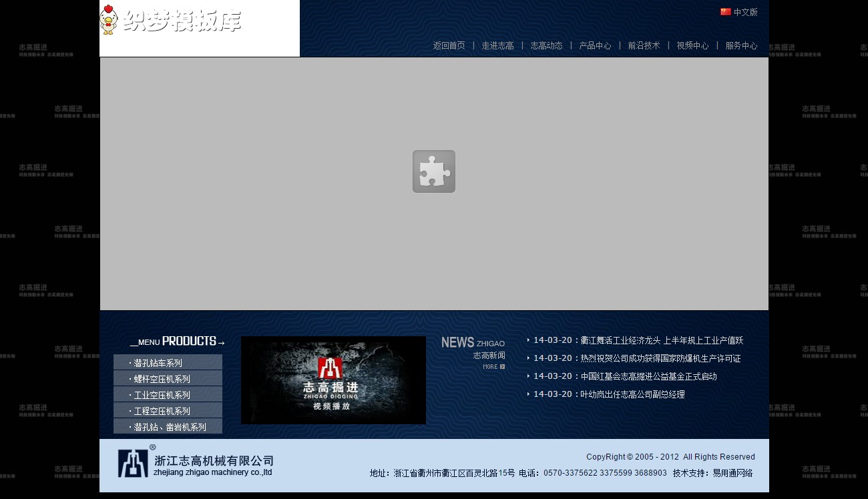The image size is (868, 499).
Task: Select 工业空压机系列 product category
Action: [x=168, y=394]
